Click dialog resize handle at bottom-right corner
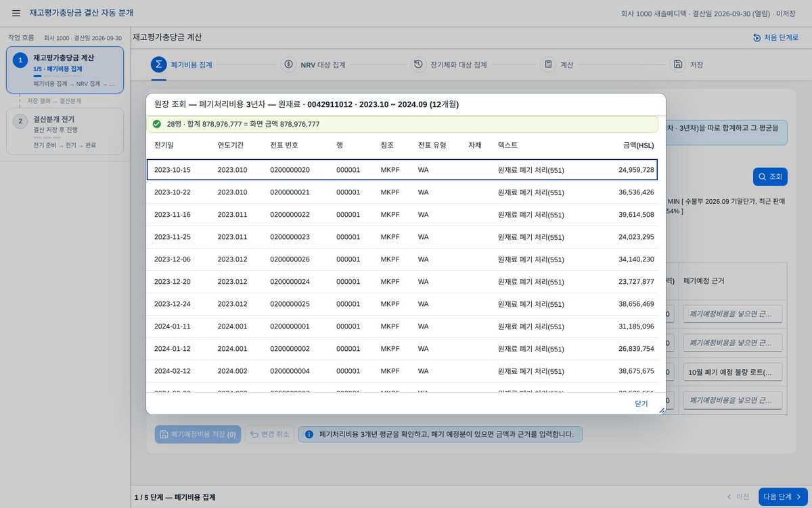The width and height of the screenshot is (812, 508). click(x=662, y=410)
